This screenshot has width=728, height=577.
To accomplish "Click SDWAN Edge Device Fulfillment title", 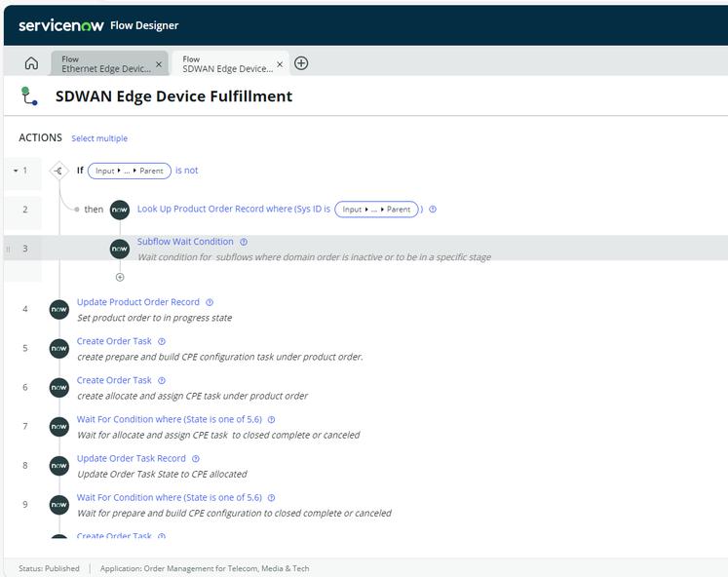I will [x=174, y=96].
